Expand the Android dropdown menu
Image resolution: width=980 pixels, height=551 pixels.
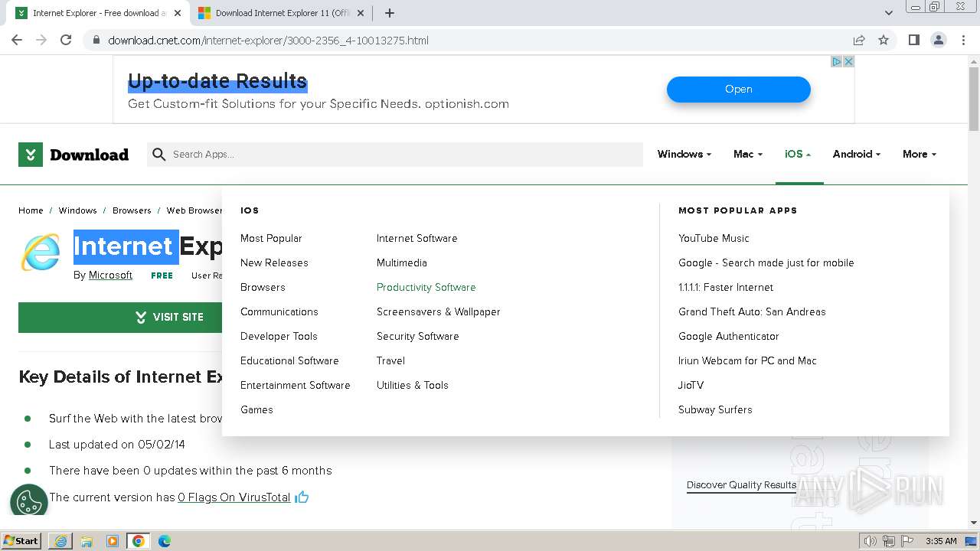coord(856,154)
